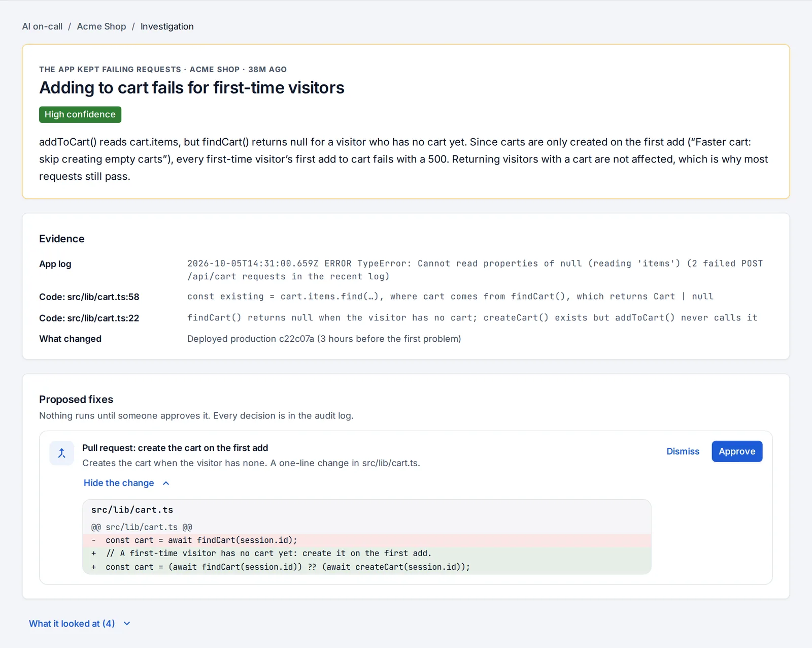Click the cart.items.find evidence code text
This screenshot has width=812, height=648.
coord(450,297)
